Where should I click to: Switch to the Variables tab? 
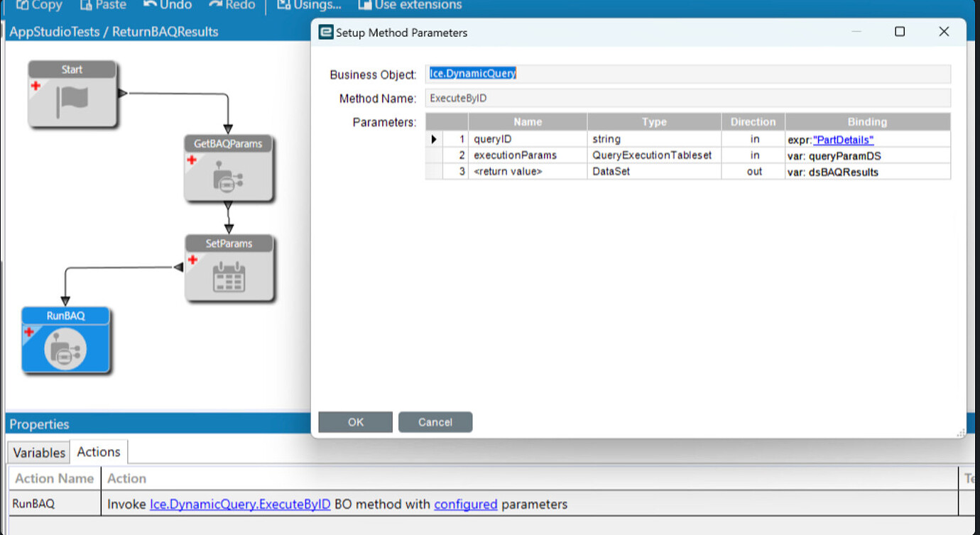38,452
